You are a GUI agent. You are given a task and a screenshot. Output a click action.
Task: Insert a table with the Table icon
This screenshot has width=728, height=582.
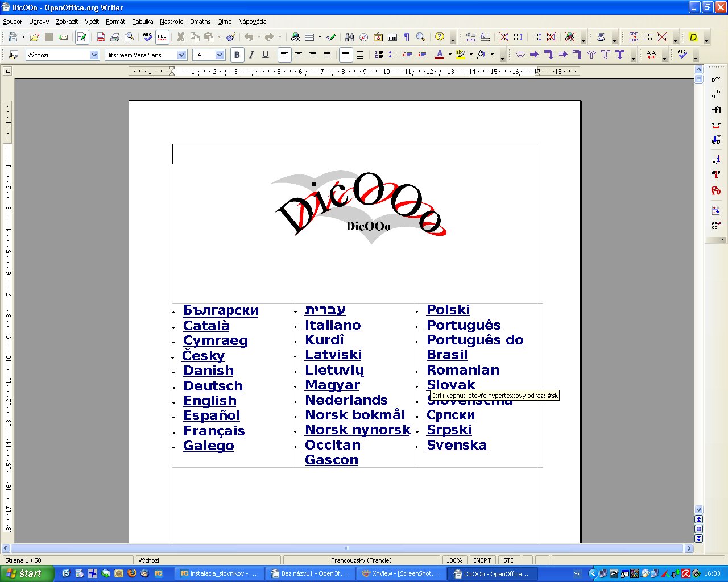coord(309,37)
